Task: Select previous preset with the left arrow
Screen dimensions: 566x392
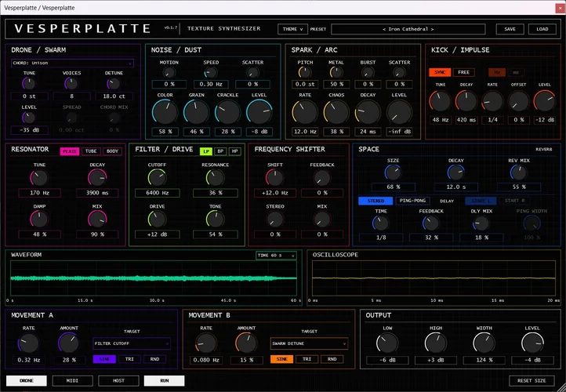Action: tap(384, 29)
